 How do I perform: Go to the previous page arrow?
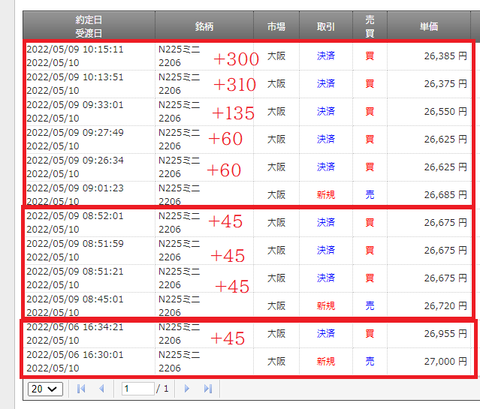pyautogui.click(x=102, y=389)
